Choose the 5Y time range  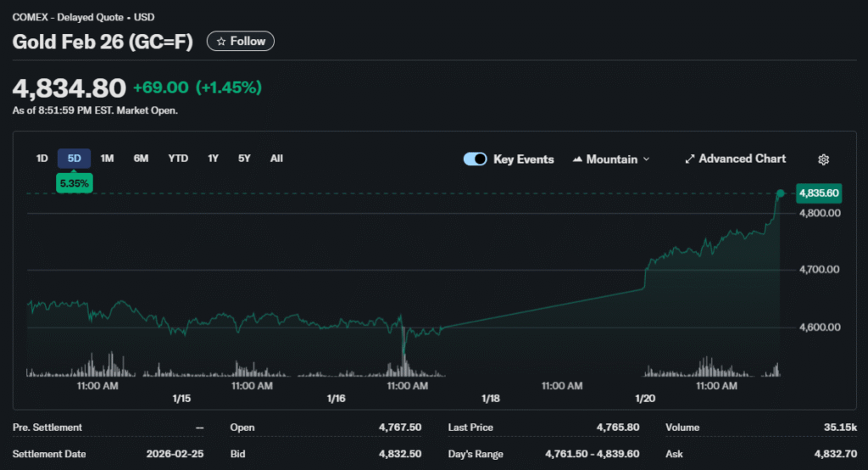tap(244, 159)
